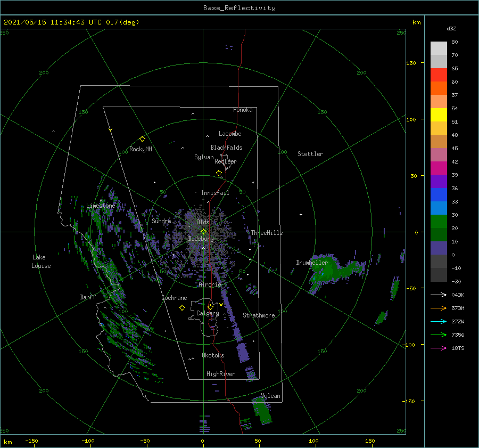Viewport: 479px width, 448px height.
Task: Click the Base_Reflectivity title text
Action: click(240, 8)
